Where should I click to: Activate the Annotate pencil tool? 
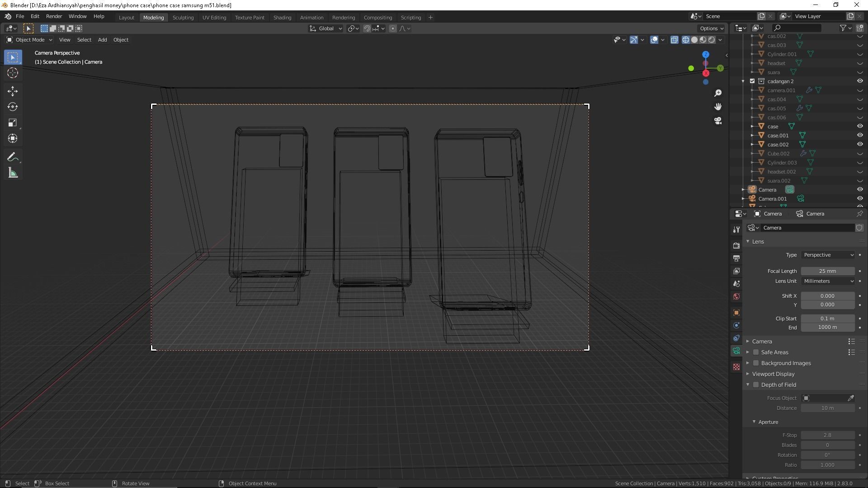12,157
